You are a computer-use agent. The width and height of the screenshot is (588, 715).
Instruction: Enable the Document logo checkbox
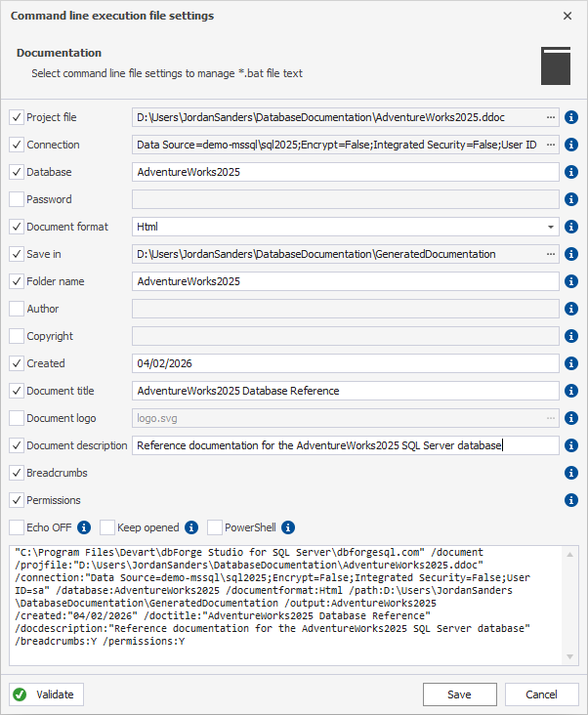(17, 418)
